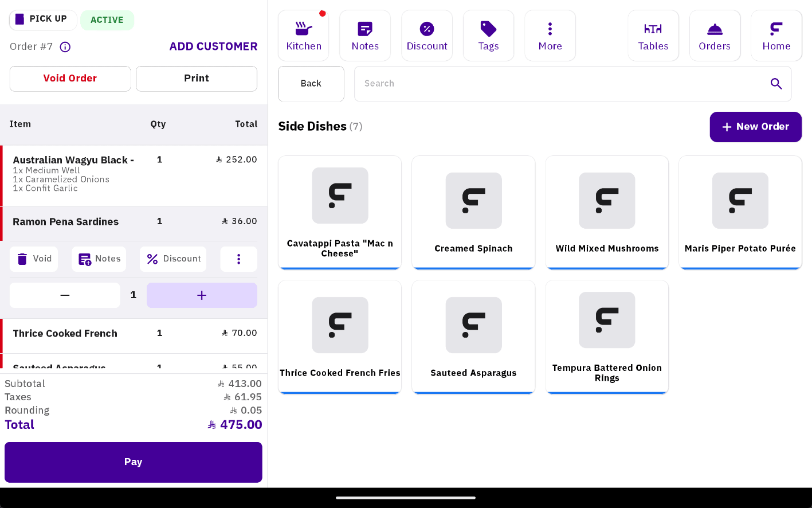Expand the More menu in top toolbar
Viewport: 812px width, 508px height.
[550, 36]
